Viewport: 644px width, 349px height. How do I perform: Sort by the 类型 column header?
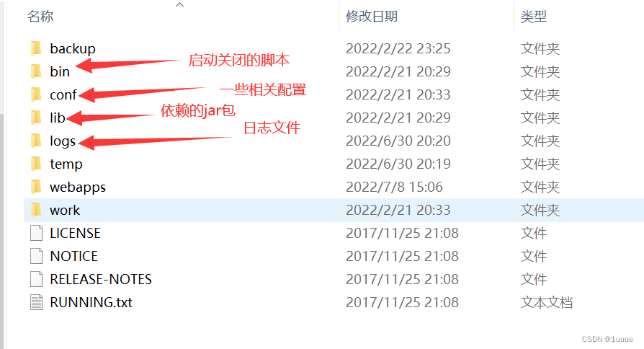(534, 17)
